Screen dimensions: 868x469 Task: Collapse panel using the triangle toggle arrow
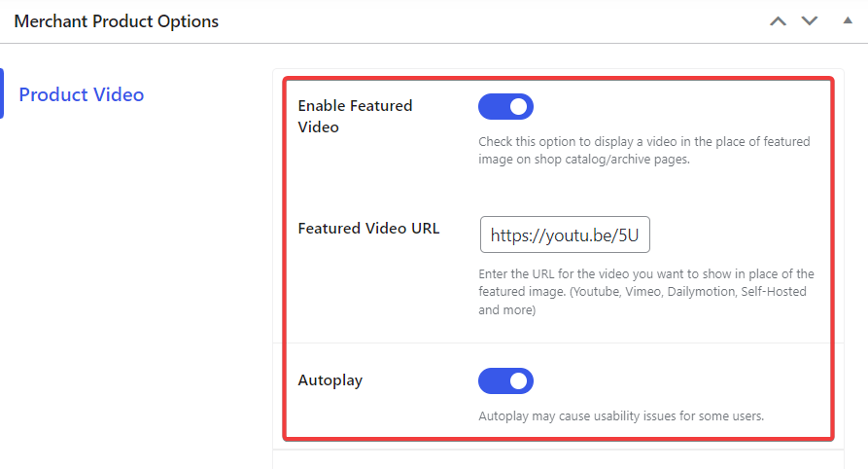point(848,20)
